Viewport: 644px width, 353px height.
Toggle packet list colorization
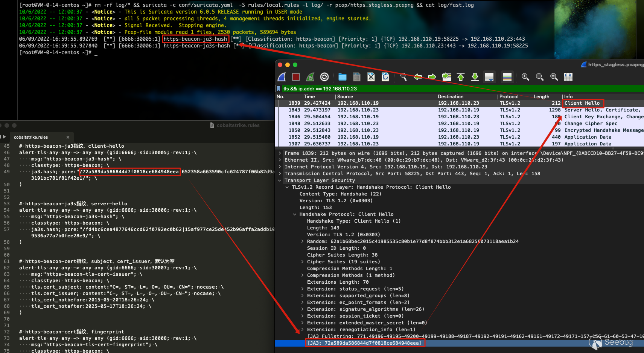[x=507, y=77]
